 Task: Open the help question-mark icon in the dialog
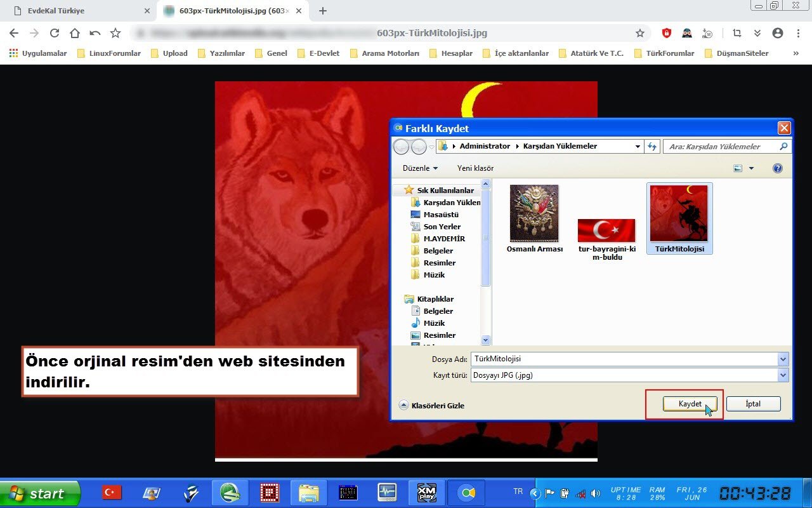[778, 168]
